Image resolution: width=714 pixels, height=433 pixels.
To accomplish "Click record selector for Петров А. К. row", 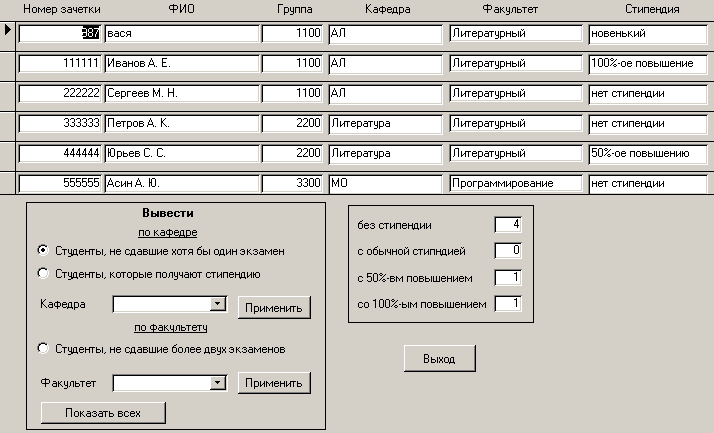I will (x=7, y=127).
